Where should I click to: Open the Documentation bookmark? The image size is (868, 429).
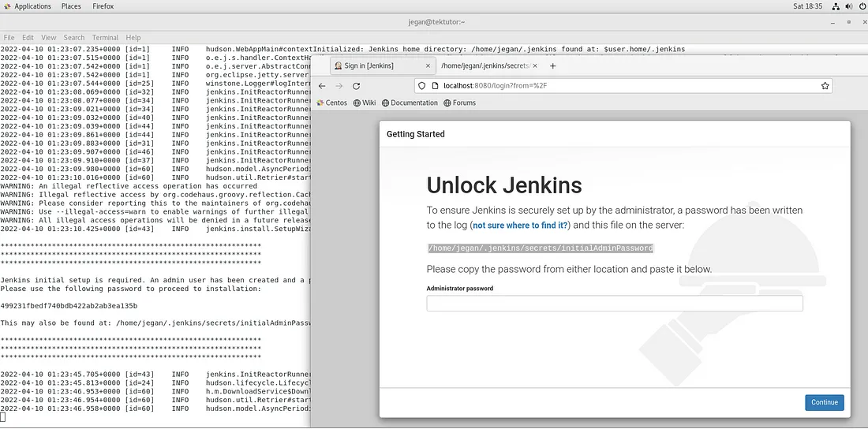tap(410, 103)
